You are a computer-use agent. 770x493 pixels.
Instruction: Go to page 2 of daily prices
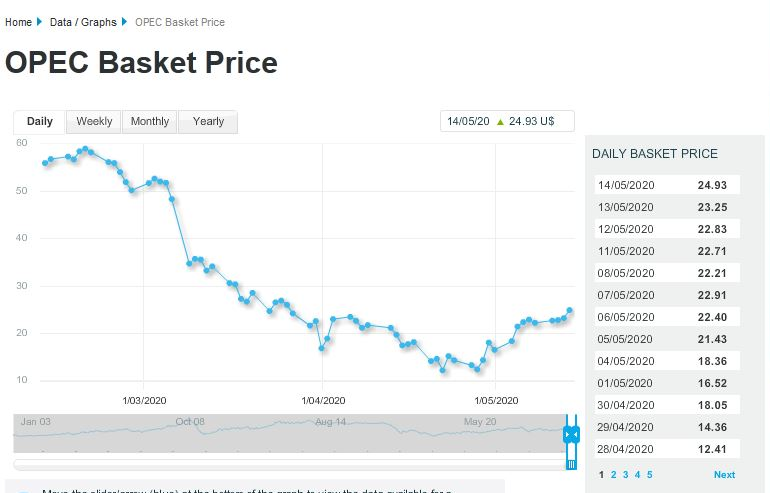[613, 475]
